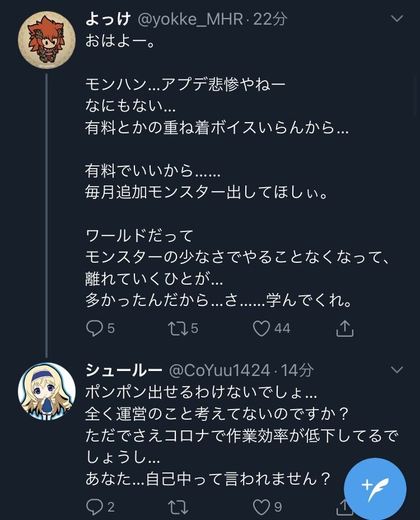The height and width of the screenshot is (520, 420).
Task: Open シュールー's profile avatar
Action: (46, 391)
